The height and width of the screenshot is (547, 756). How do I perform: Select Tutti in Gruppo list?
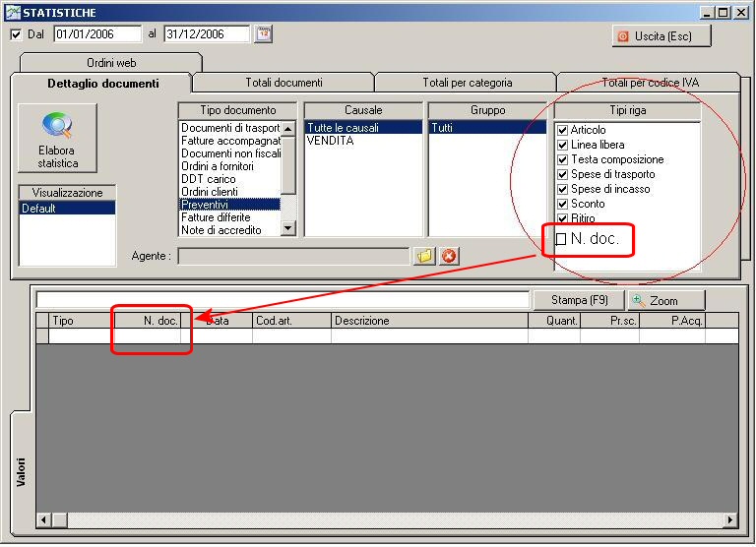487,128
